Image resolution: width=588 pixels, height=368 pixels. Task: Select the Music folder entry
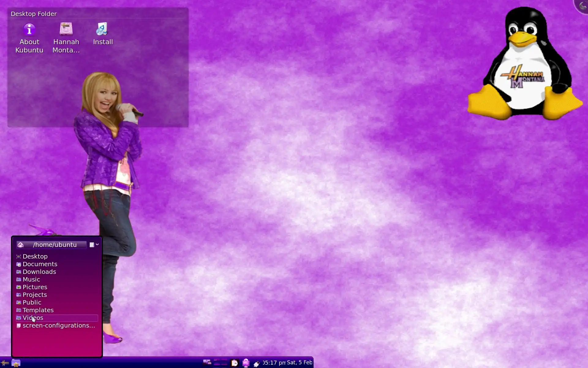coord(31,279)
